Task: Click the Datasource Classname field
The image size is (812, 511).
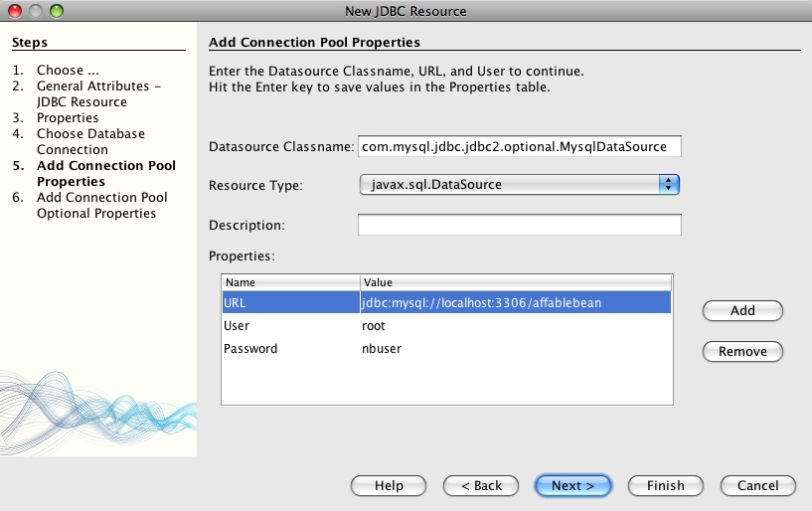Action: point(519,146)
